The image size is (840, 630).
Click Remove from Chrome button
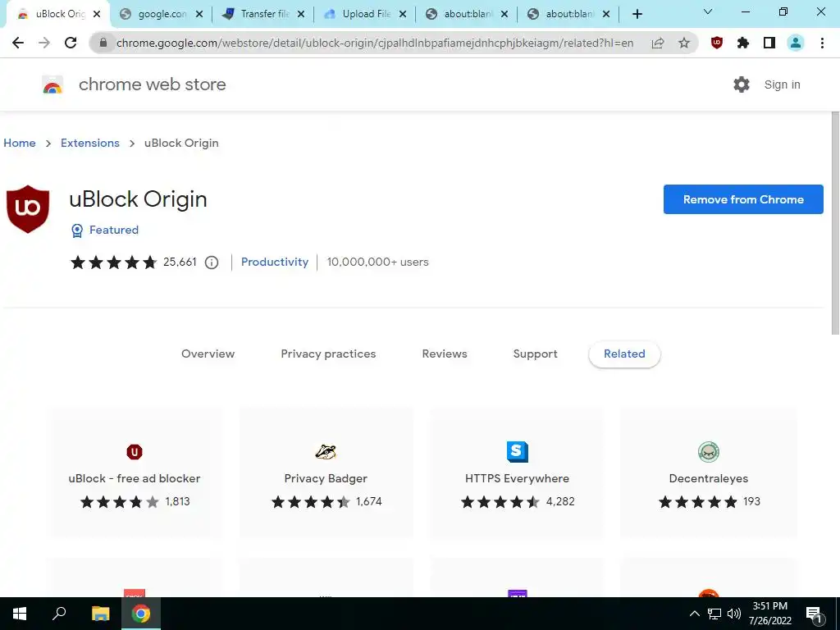743,199
